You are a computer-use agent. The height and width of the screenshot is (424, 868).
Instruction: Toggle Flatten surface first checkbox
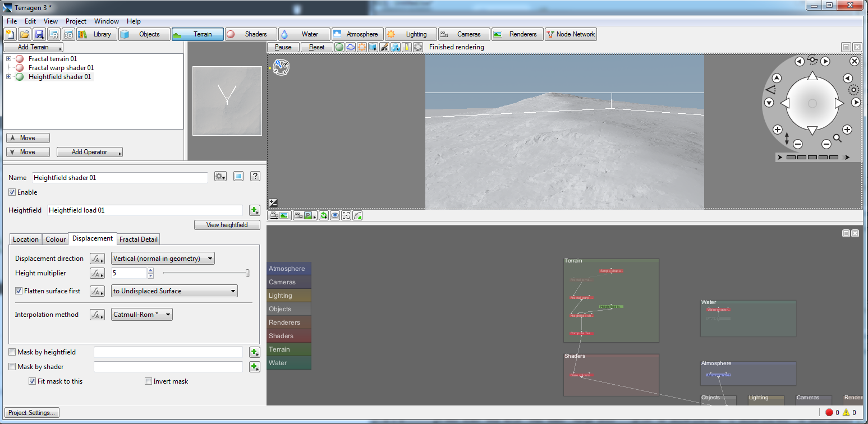pos(19,291)
